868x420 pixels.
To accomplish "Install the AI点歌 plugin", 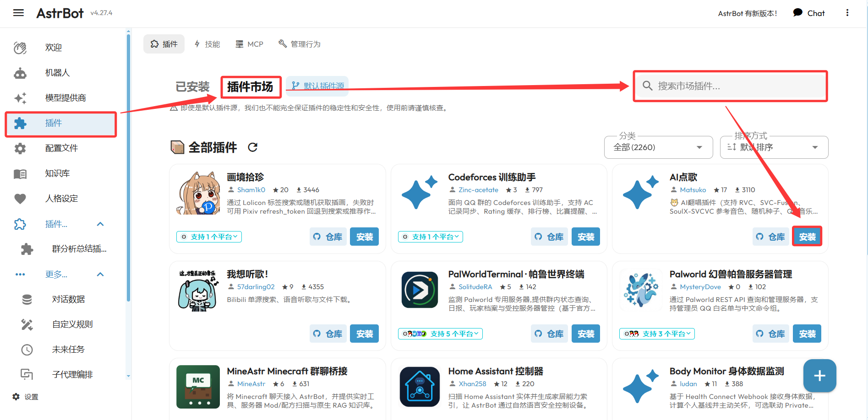I will click(807, 237).
